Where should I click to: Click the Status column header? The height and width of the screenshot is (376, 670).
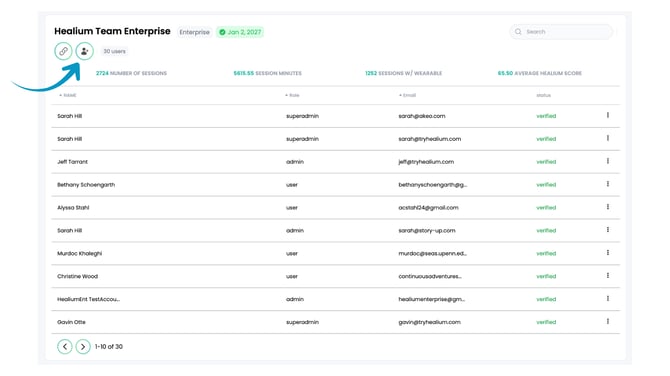544,95
